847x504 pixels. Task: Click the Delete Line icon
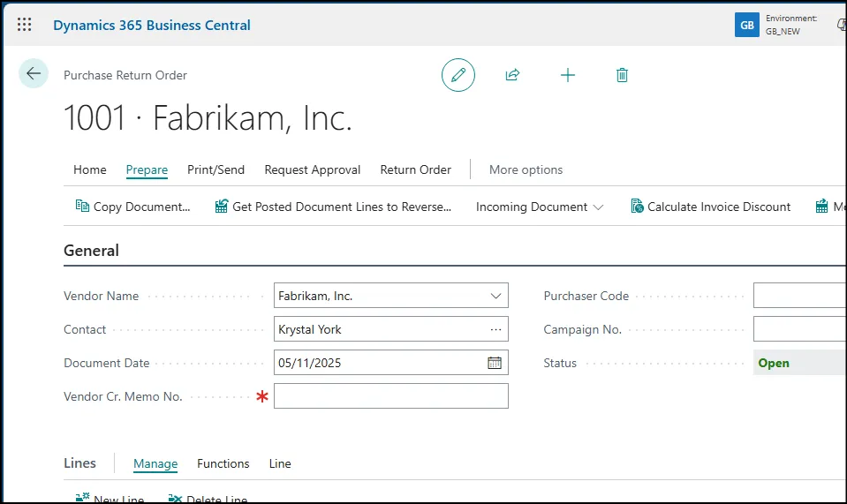175,498
